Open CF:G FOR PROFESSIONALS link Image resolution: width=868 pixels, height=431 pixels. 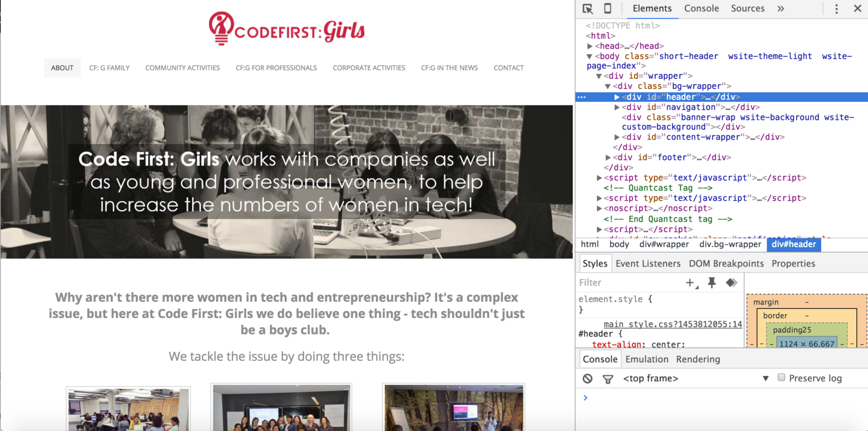tap(276, 68)
